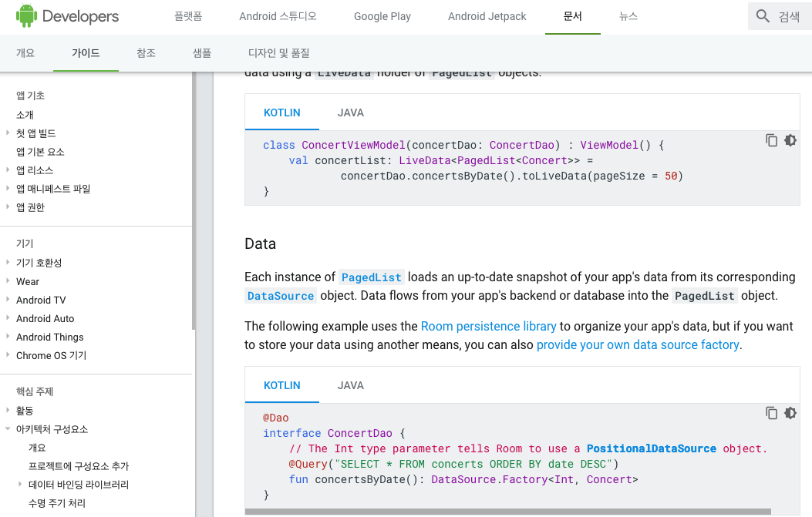Click the 검색 search field
Viewport: 812px width, 517px height.
coord(780,16)
